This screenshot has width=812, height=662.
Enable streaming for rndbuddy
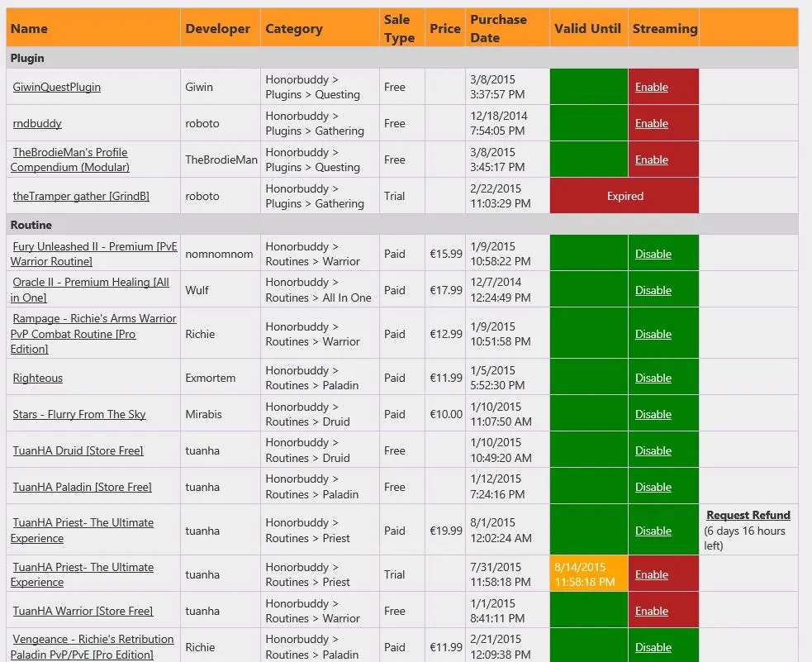click(x=652, y=123)
